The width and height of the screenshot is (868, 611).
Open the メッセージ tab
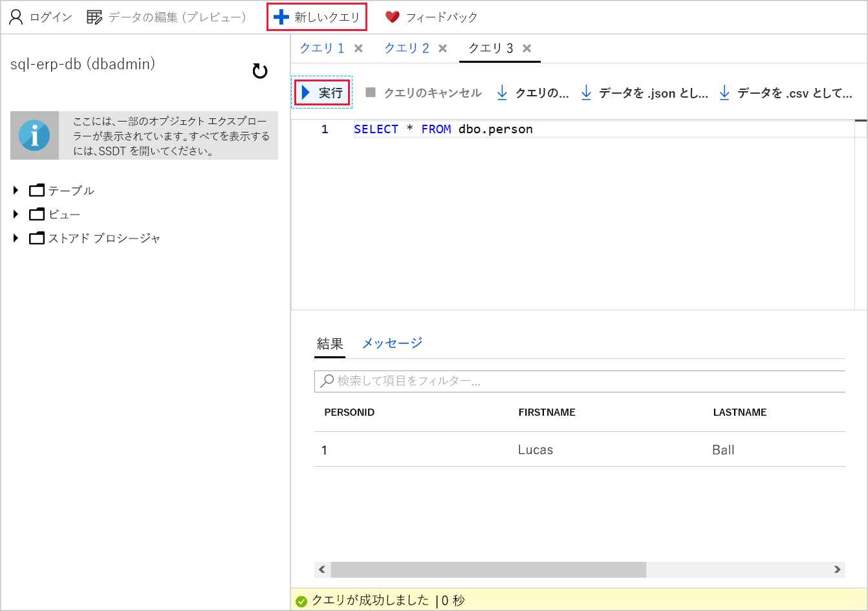(x=392, y=343)
